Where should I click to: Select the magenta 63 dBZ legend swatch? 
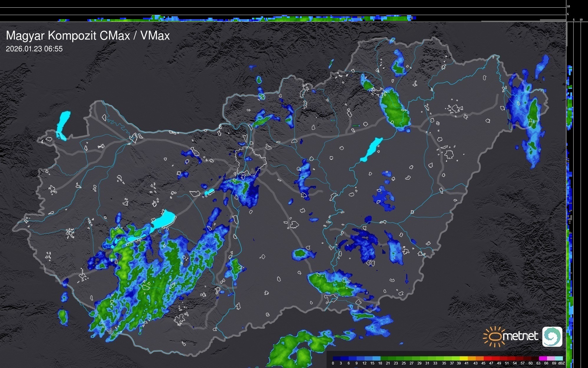tap(542, 358)
